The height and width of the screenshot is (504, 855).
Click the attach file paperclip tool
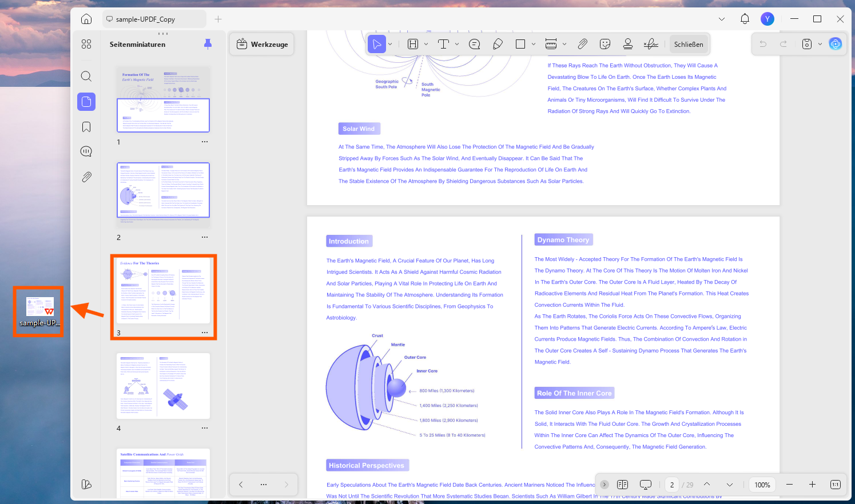tap(582, 44)
